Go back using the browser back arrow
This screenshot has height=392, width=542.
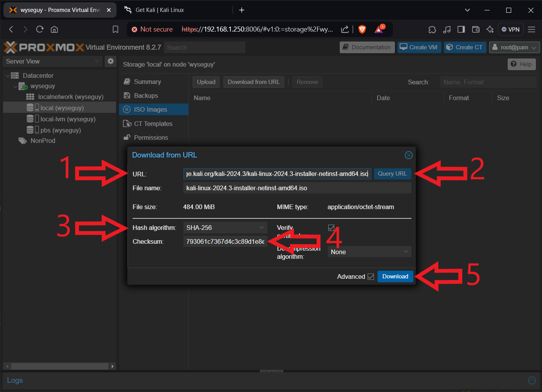[x=11, y=29]
